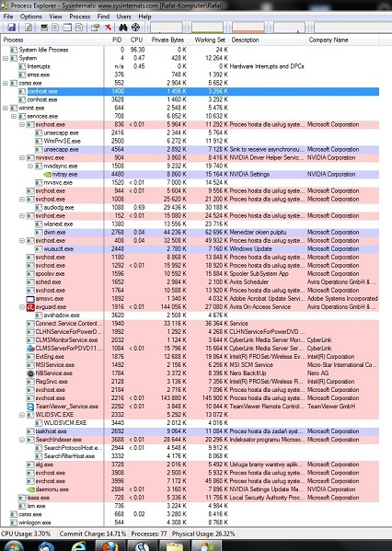Image resolution: width=392 pixels, height=551 pixels.
Task: Click the DLL/Handles view toolbar icon
Action: pos(79,28)
